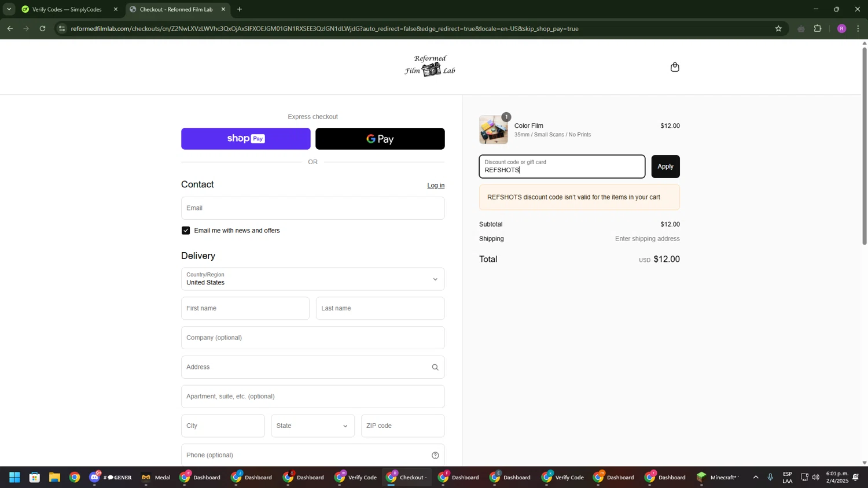Click the address search magnifier icon
Viewport: 868px width, 488px height.
pos(435,367)
